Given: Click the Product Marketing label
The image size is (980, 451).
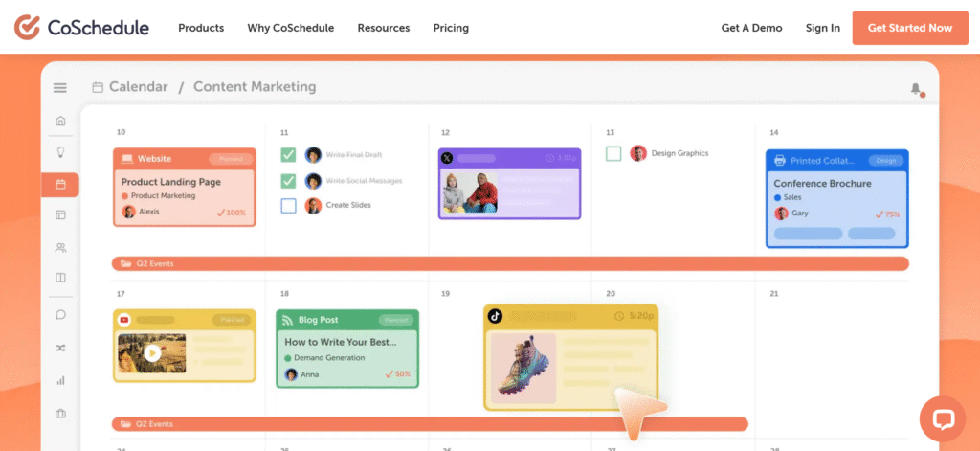Looking at the screenshot, I should click(x=163, y=195).
